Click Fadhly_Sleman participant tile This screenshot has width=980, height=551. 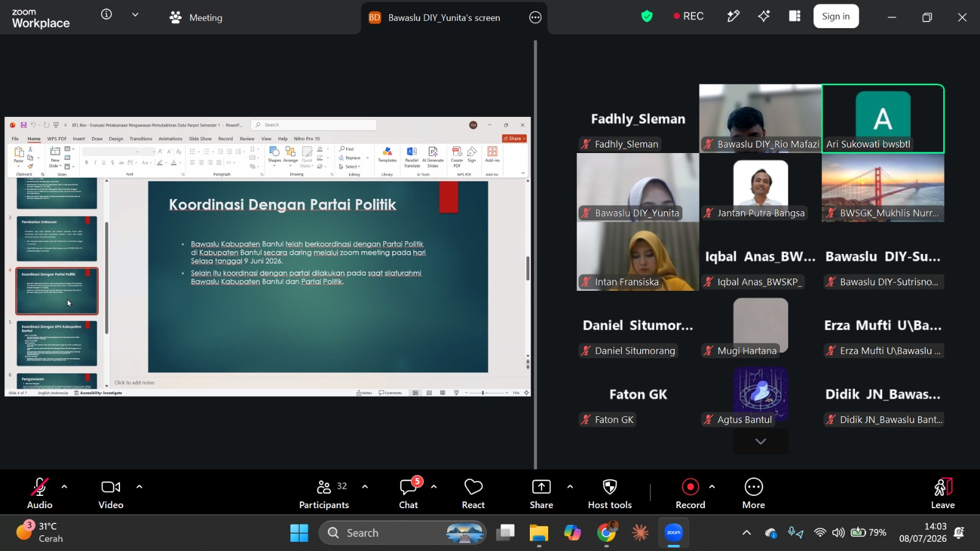(638, 119)
